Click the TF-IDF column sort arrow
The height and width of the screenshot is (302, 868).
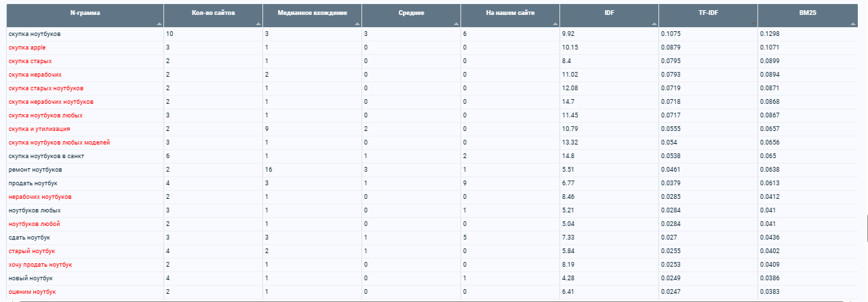pos(753,23)
